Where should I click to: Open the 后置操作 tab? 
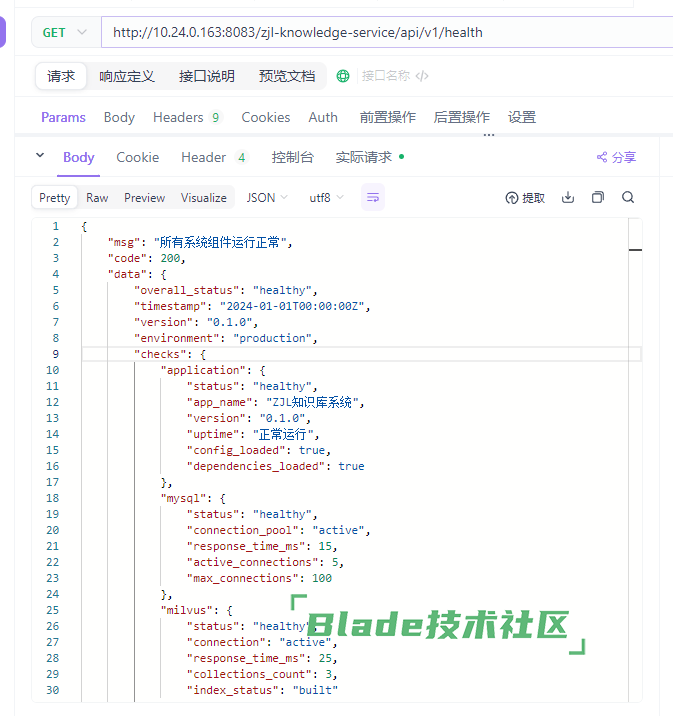tap(462, 117)
